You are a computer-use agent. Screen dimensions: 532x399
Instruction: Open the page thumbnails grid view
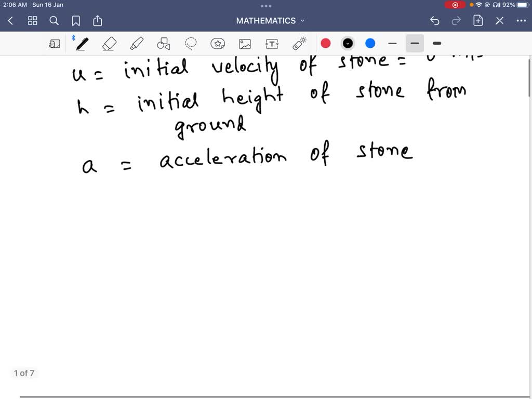click(32, 20)
